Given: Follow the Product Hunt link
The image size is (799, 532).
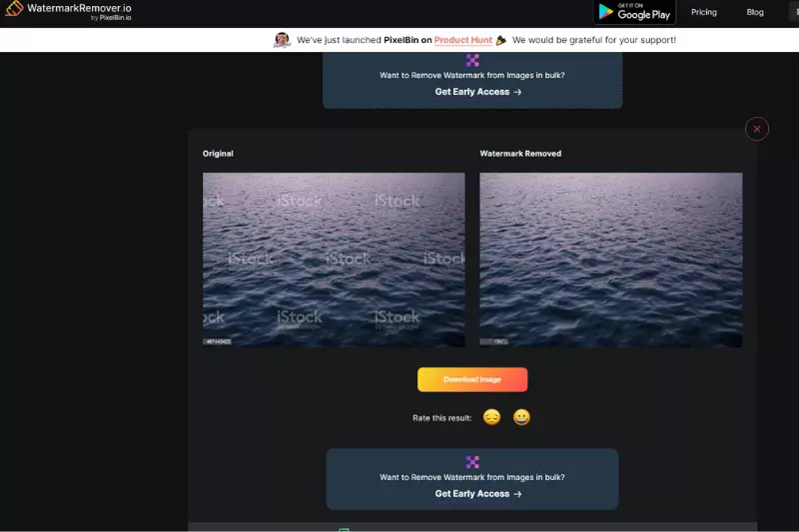Looking at the screenshot, I should click(462, 40).
